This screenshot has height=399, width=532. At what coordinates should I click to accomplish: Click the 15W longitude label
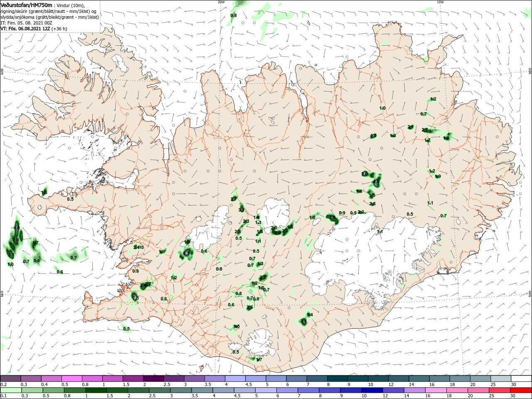[x=440, y=2]
